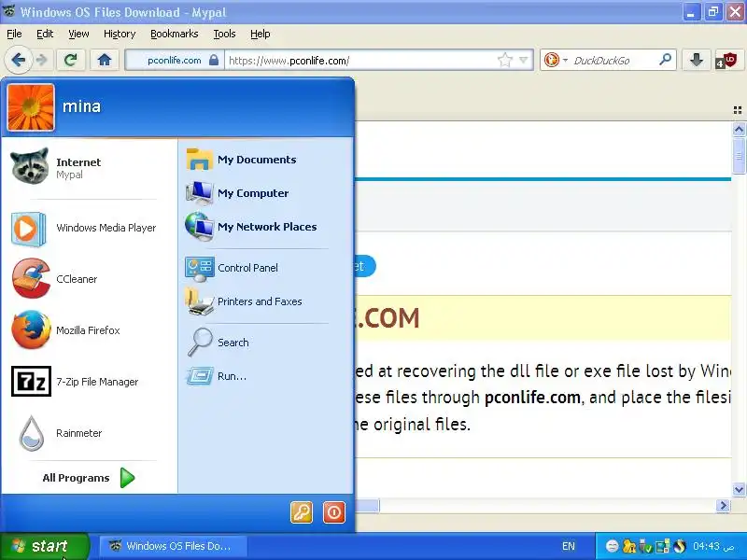The height and width of the screenshot is (560, 747).
Task: Open the Edit menu
Action: coord(45,34)
